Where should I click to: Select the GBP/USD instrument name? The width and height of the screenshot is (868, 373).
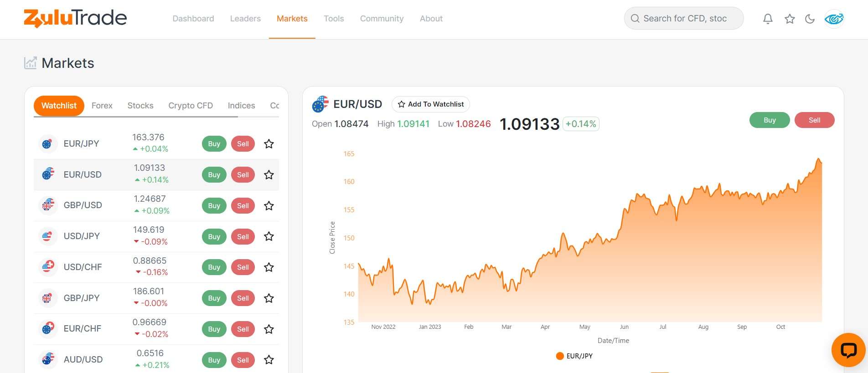pyautogui.click(x=83, y=205)
